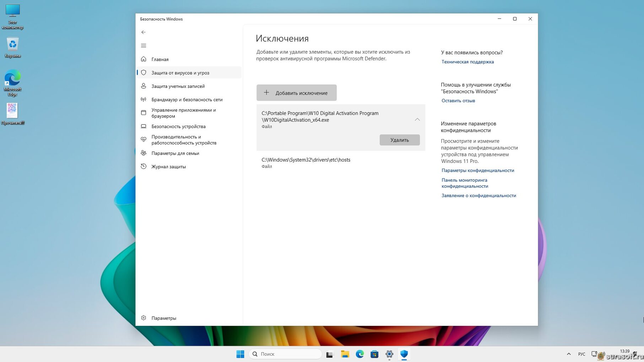Image resolution: width=644 pixels, height=362 pixels.
Task: Open Параметры конфиденциальности link
Action: click(478, 170)
